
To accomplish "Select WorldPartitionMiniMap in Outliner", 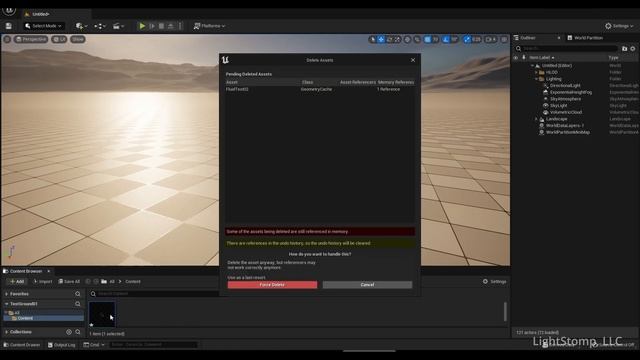I will pyautogui.click(x=567, y=132).
